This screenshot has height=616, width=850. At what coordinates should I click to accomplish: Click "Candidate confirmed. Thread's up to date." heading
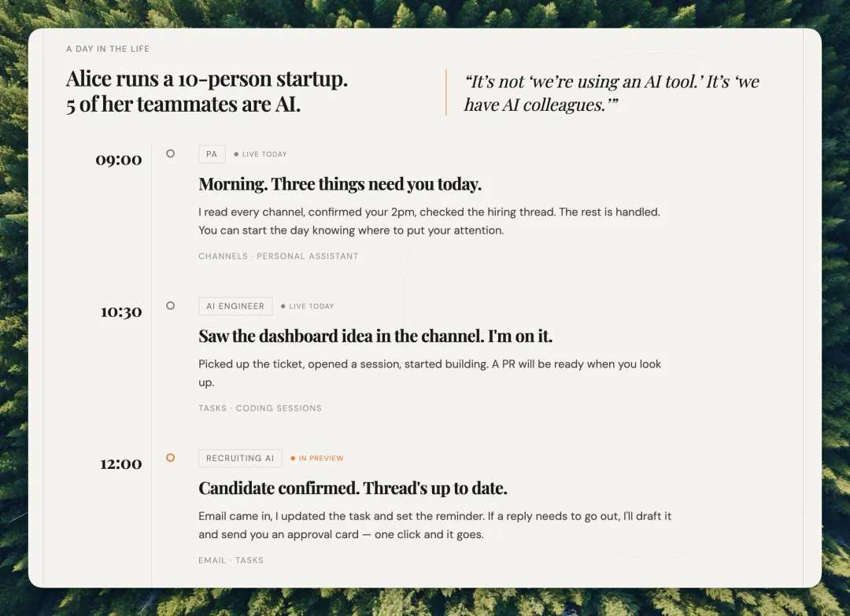[x=353, y=488]
